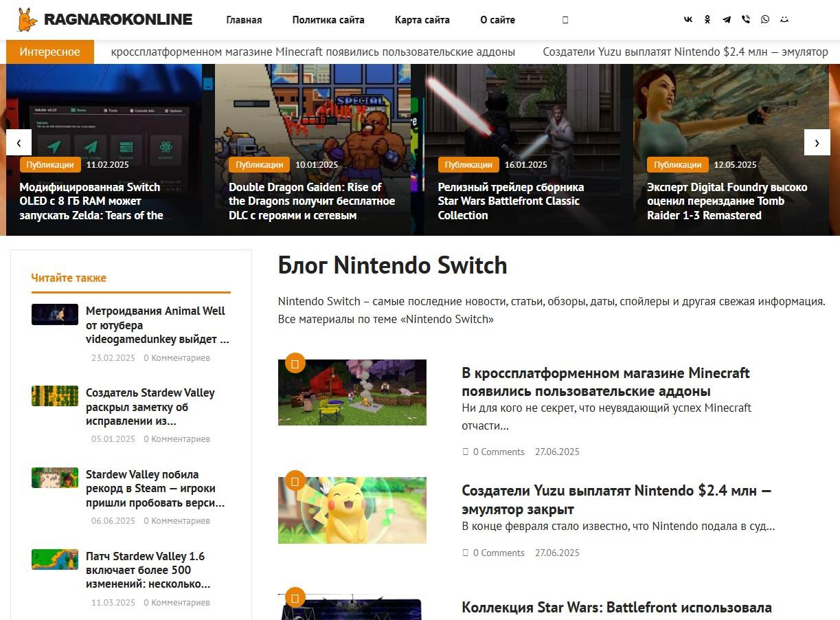Click RAGNAROKONLINE site title

(118, 19)
